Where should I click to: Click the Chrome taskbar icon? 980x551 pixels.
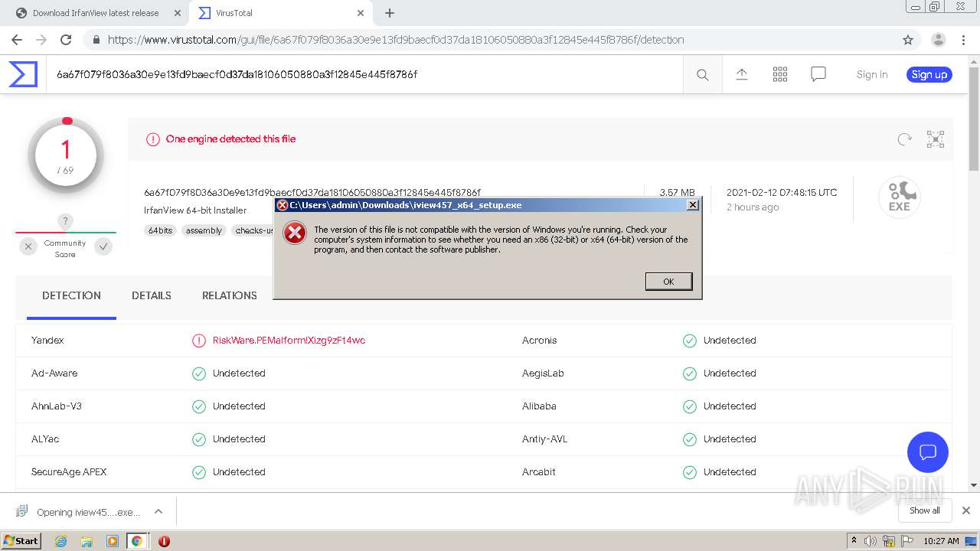pyautogui.click(x=137, y=541)
